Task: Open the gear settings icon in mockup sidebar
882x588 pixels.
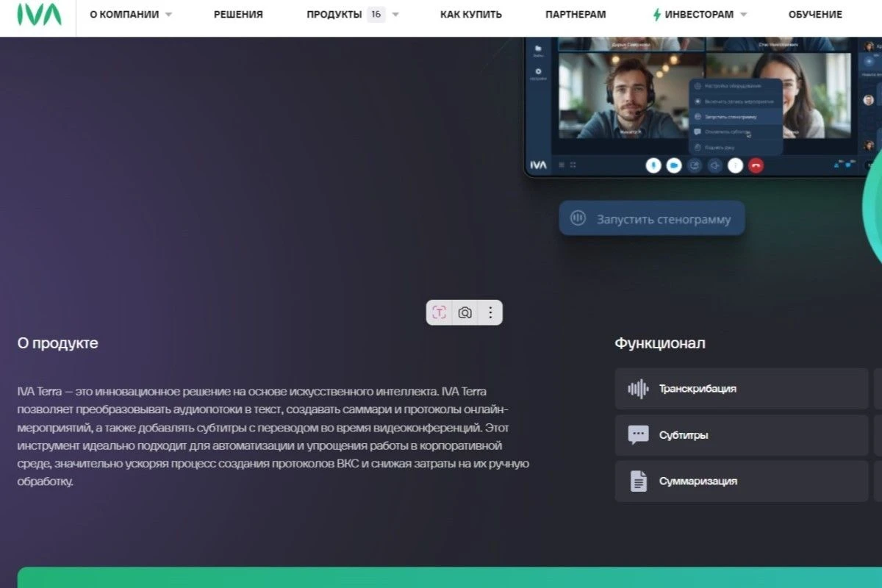Action: coord(539,73)
